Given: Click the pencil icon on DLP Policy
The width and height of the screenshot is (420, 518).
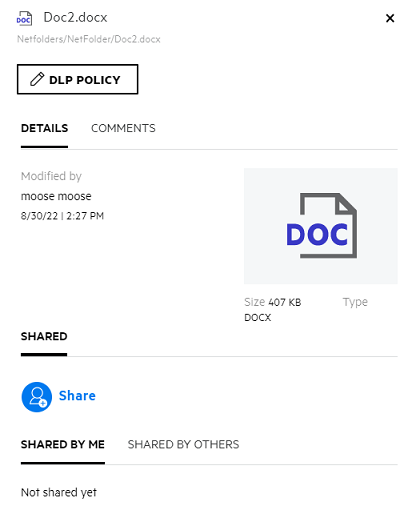Looking at the screenshot, I should coord(37,79).
